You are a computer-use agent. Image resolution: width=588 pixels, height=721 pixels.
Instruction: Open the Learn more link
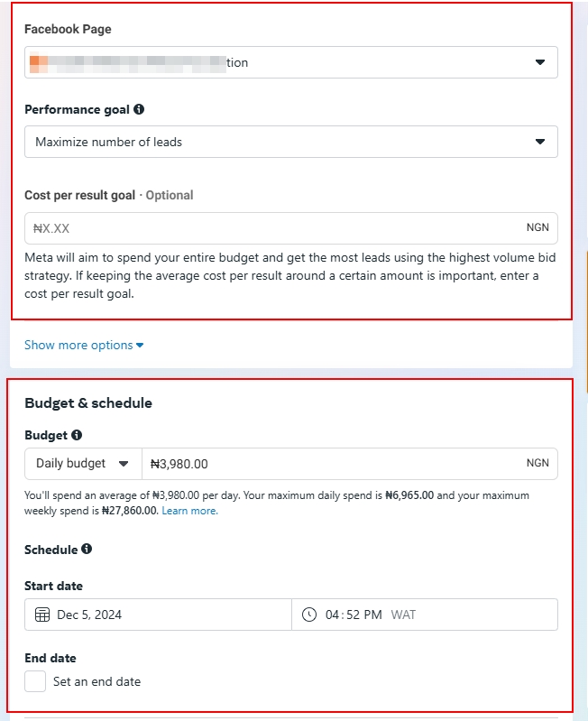click(x=189, y=511)
